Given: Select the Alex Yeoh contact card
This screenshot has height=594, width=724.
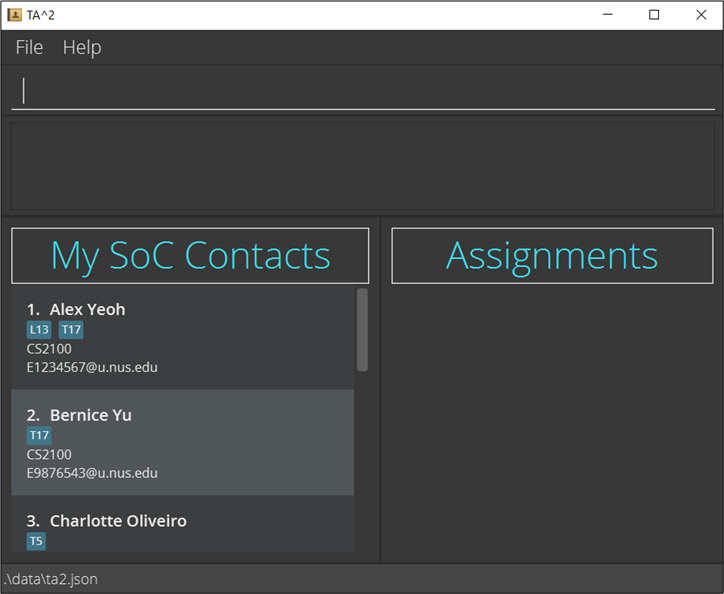Looking at the screenshot, I should tap(182, 338).
